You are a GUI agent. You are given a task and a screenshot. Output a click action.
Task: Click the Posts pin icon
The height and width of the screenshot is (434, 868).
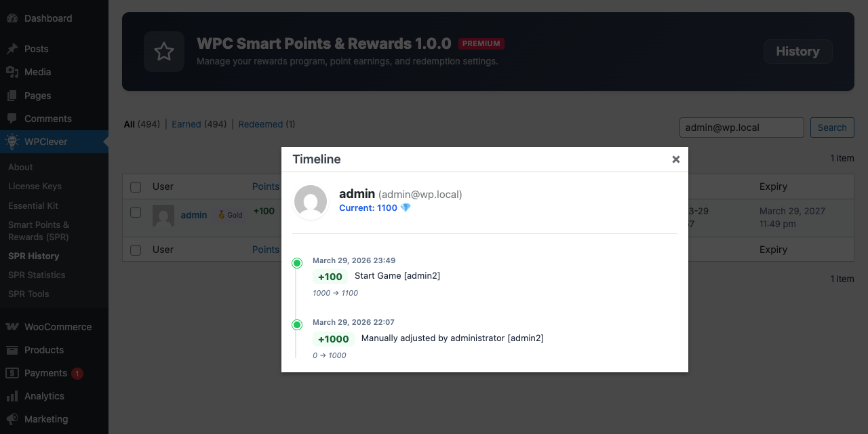click(x=12, y=49)
